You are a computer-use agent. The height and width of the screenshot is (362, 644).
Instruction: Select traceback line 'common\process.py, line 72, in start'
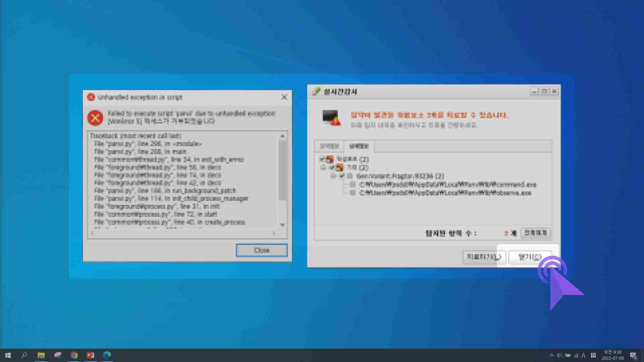(x=156, y=214)
